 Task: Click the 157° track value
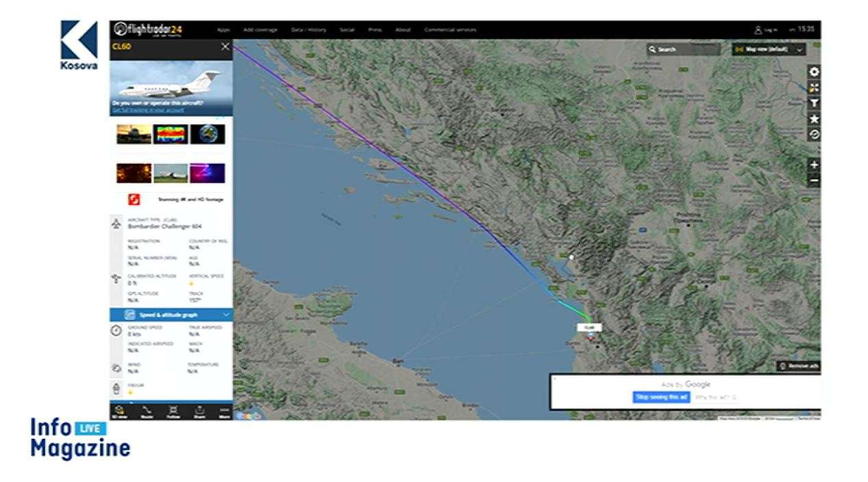point(196,300)
